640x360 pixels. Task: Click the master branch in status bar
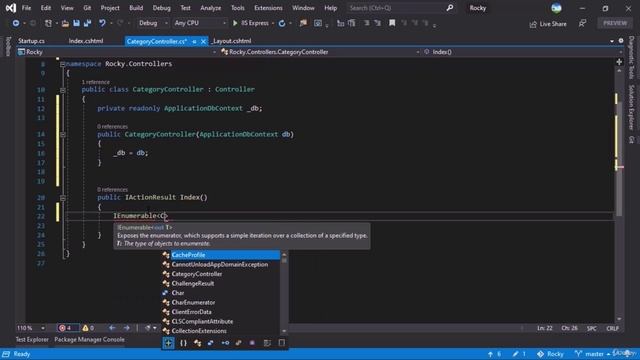592,354
